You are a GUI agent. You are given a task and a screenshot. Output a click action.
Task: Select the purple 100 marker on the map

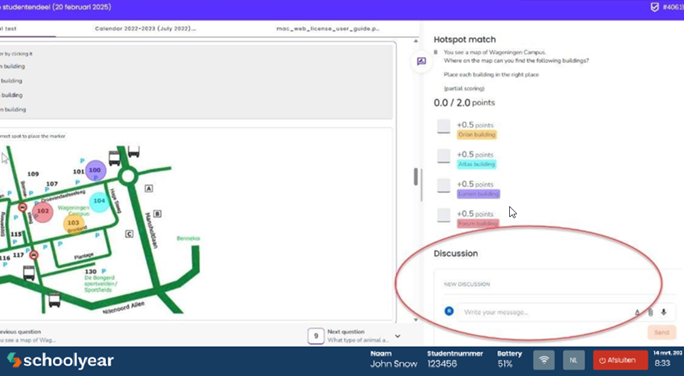[x=95, y=170]
